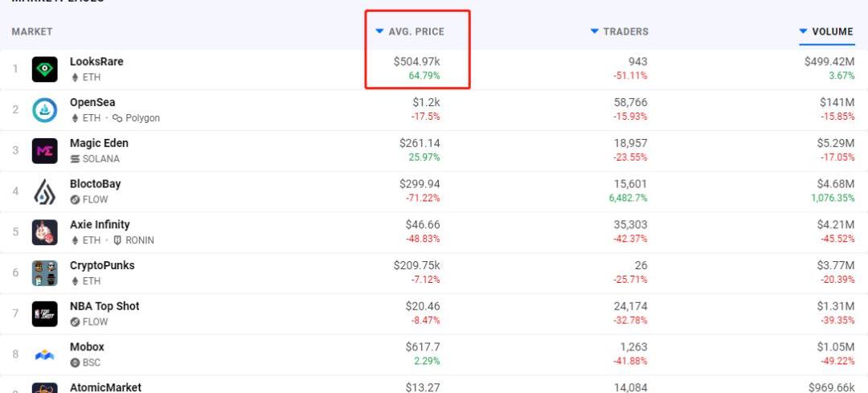
Task: Click the Polygon chain label under OpenSea
Action: (x=141, y=118)
